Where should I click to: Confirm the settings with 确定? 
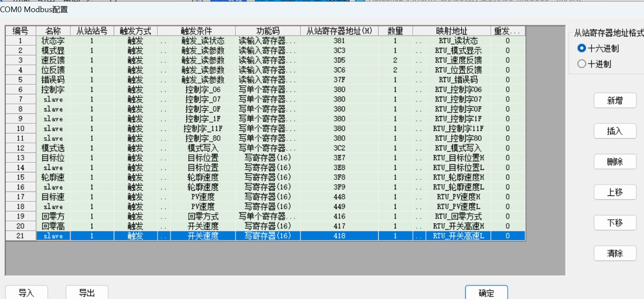coord(486,293)
